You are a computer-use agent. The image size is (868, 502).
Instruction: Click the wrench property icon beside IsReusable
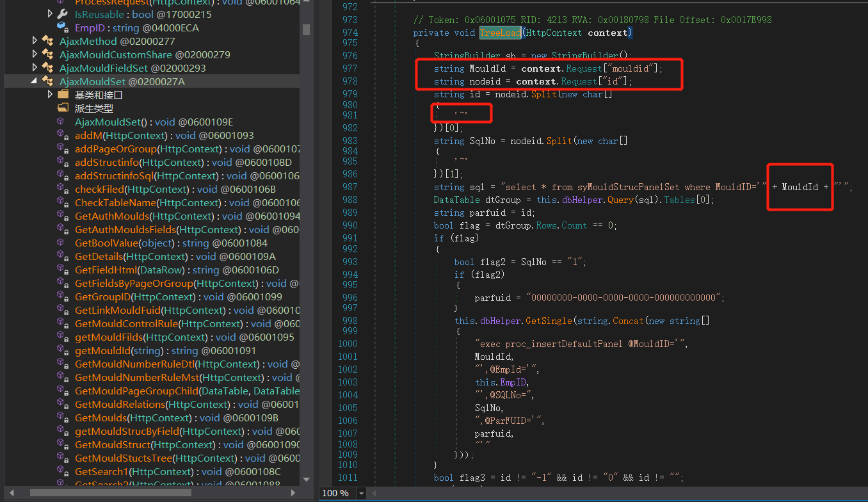tap(63, 14)
